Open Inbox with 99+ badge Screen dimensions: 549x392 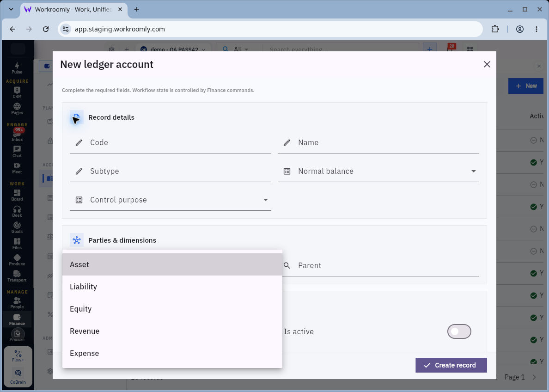[x=17, y=135]
